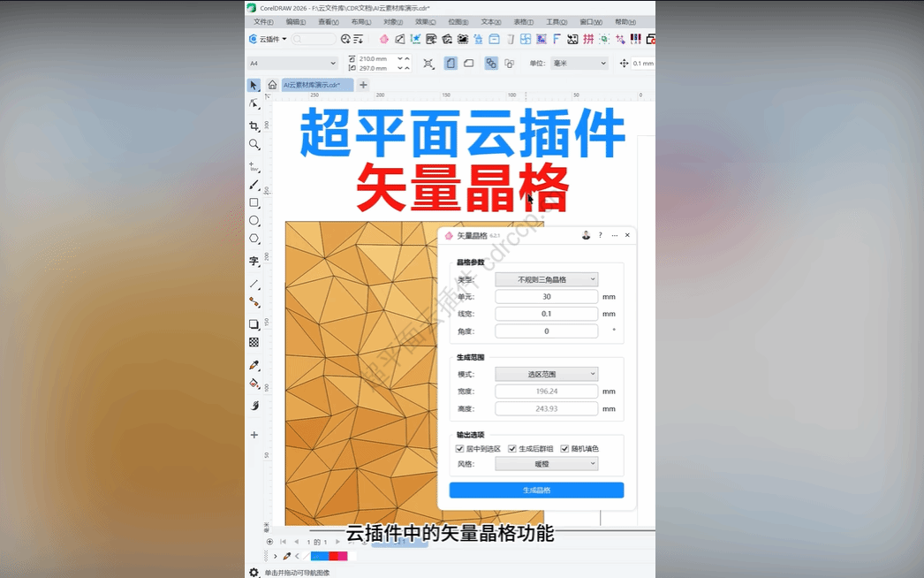Open help question mark in 矢量晶格 panel
924x578 pixels.
(600, 235)
